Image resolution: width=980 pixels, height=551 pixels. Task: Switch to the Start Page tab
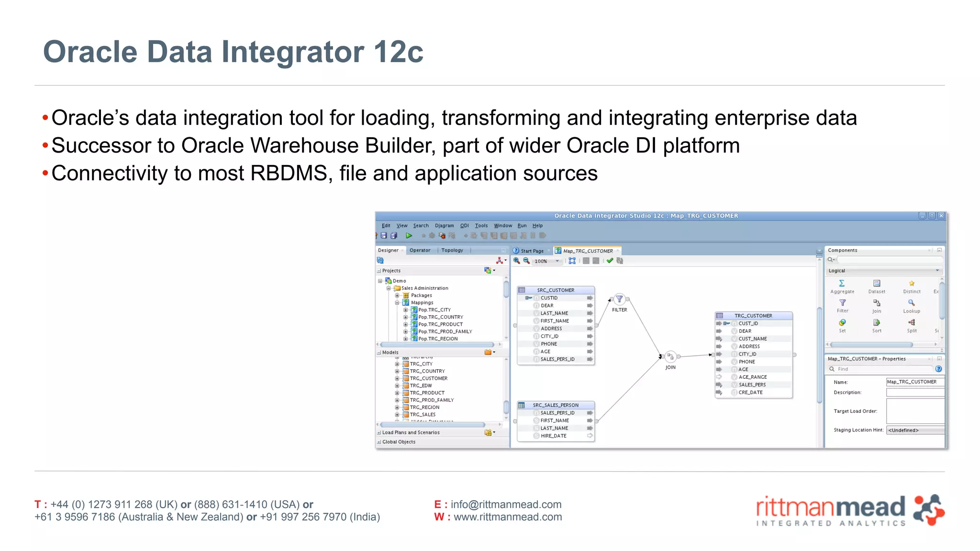[532, 251]
